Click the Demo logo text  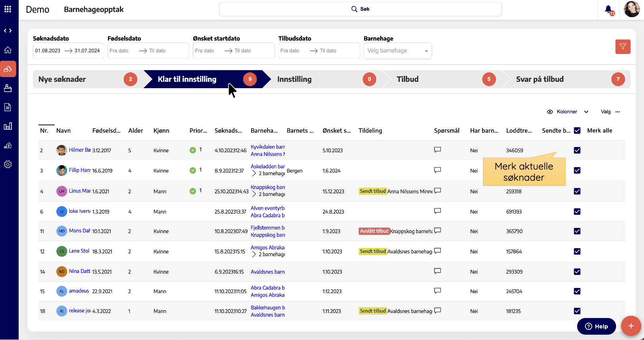tap(38, 9)
